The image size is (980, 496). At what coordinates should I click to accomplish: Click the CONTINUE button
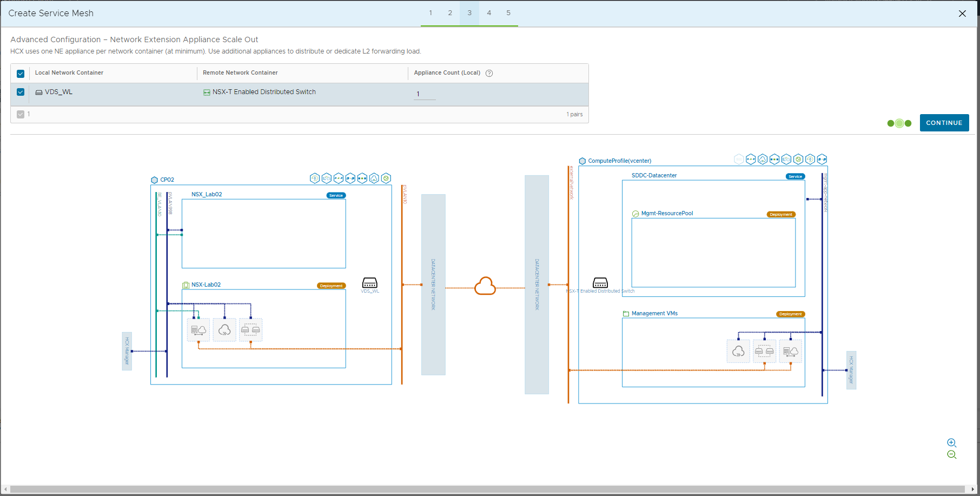pos(944,123)
